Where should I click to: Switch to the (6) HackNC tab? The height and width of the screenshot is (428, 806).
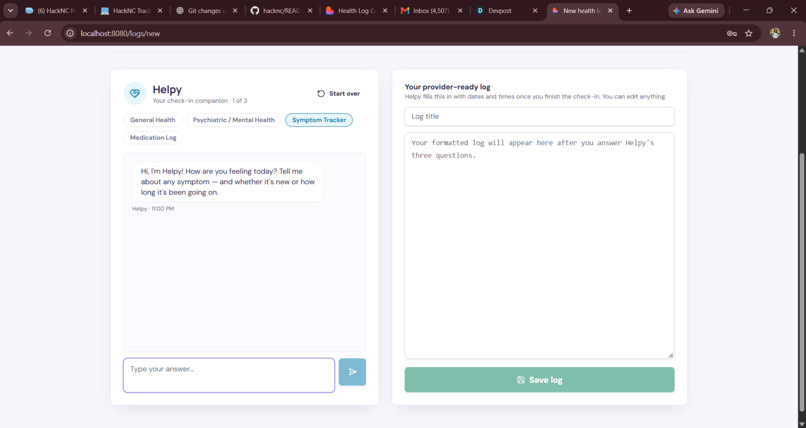click(x=57, y=10)
